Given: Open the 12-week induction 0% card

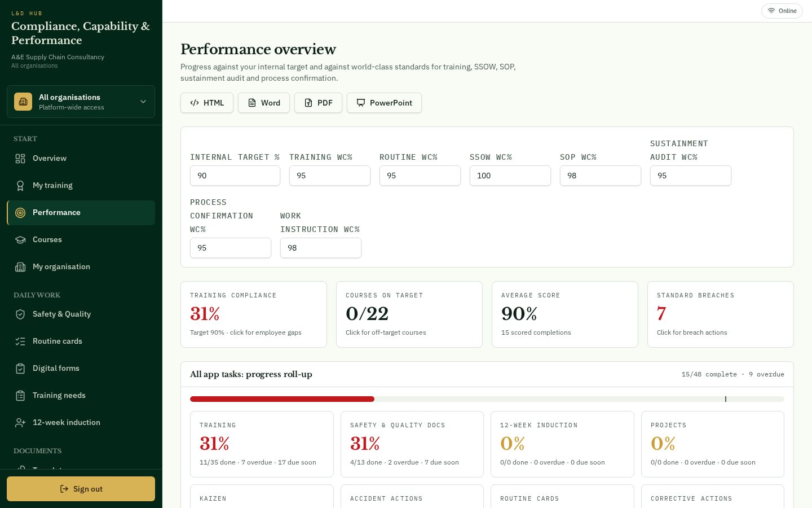Looking at the screenshot, I should click(x=562, y=444).
